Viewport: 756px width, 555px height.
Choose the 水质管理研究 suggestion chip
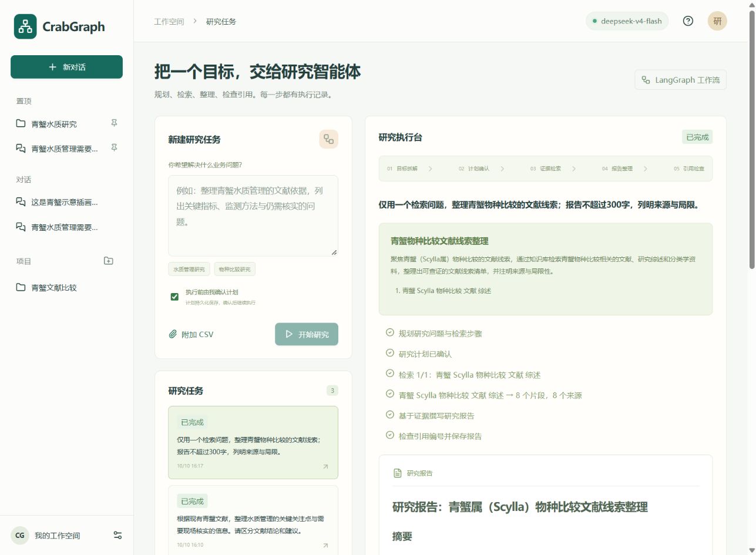point(189,269)
